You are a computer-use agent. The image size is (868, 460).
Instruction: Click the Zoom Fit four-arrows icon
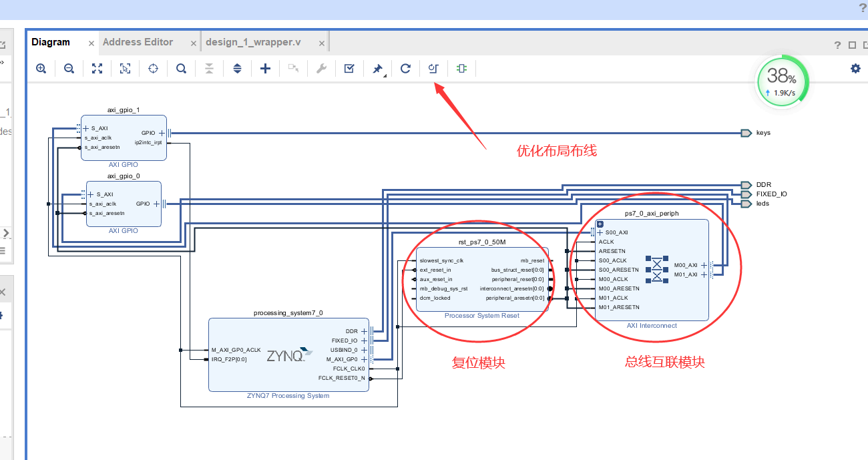point(97,68)
